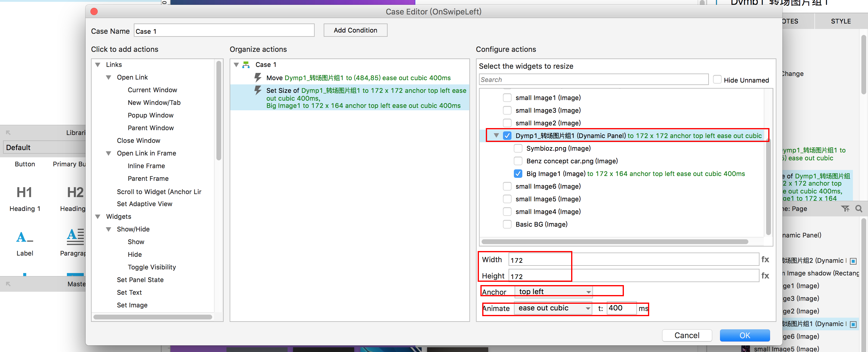Collapse the Show/Hide actions group
This screenshot has height=352, width=868.
pos(108,229)
